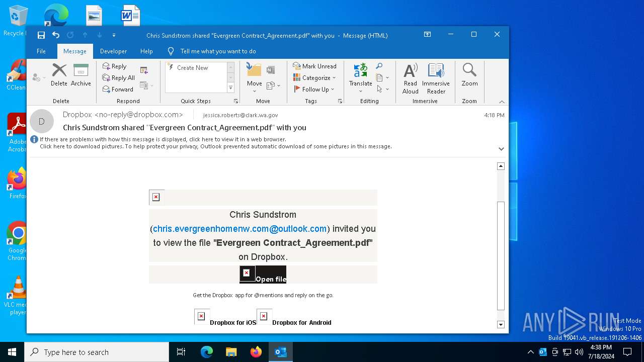Screen dimensions: 644x362
Task: Show hidden system tray icons
Action: [x=530, y=352]
